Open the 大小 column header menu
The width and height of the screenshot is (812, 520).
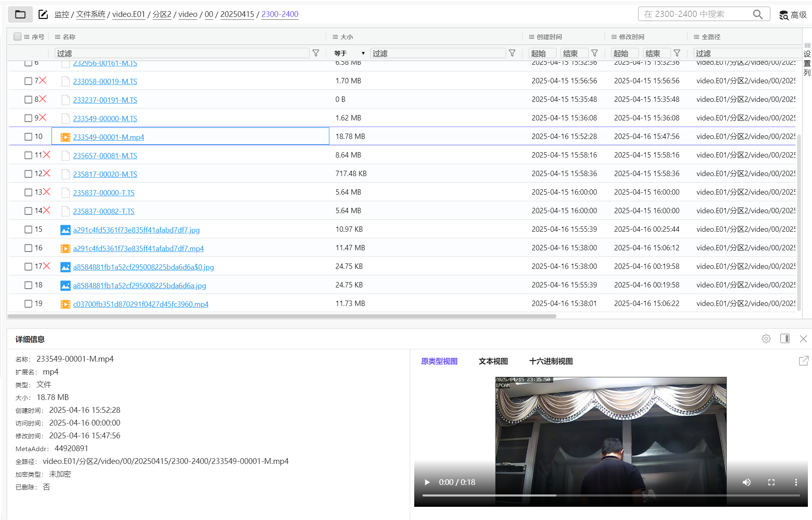click(x=335, y=37)
